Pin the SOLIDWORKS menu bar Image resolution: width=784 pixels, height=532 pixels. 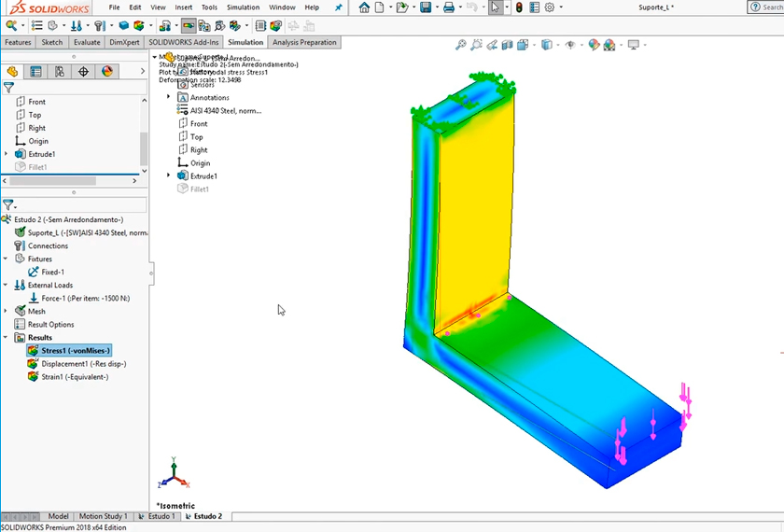338,7
